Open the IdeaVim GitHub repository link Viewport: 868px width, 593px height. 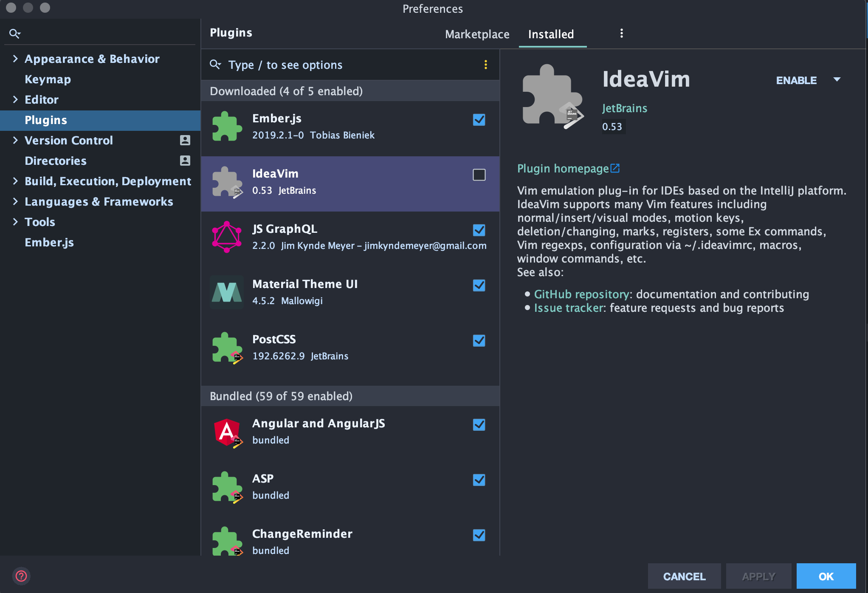tap(581, 294)
